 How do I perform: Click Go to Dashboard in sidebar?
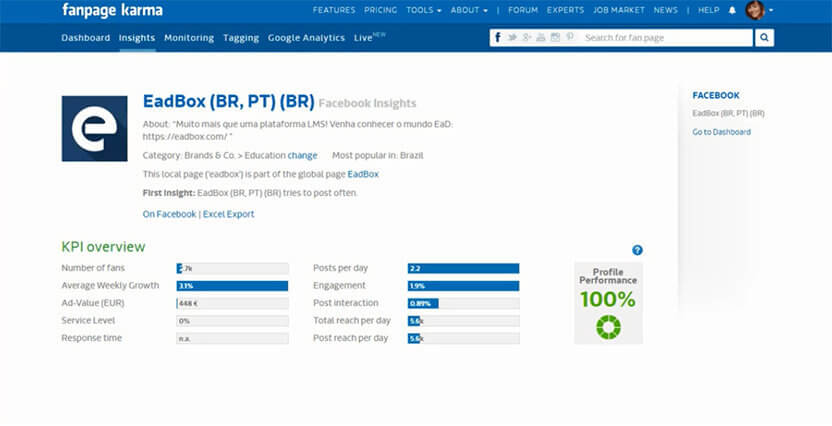coord(721,132)
